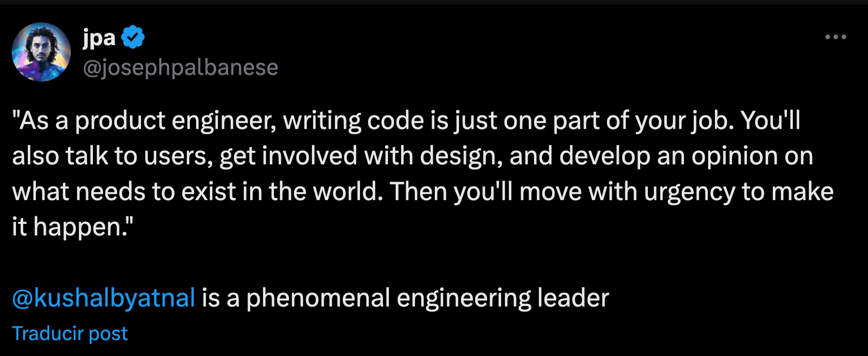Click the line beginning what needs to exist
This screenshot has width=868, height=356.
[423, 192]
